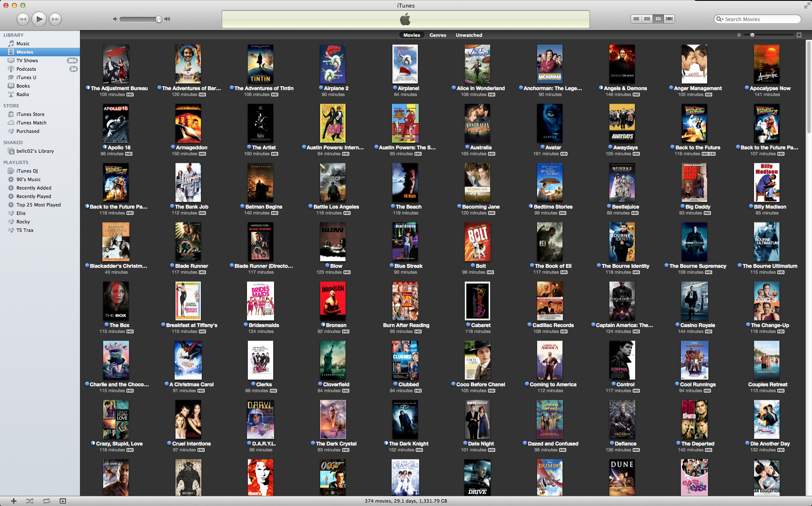Show the artwork viewer panel

click(x=63, y=501)
